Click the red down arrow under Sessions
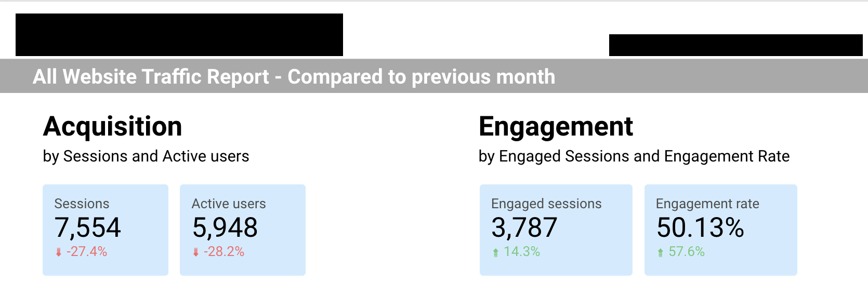Viewport: 868px width, 296px height. coord(59,252)
